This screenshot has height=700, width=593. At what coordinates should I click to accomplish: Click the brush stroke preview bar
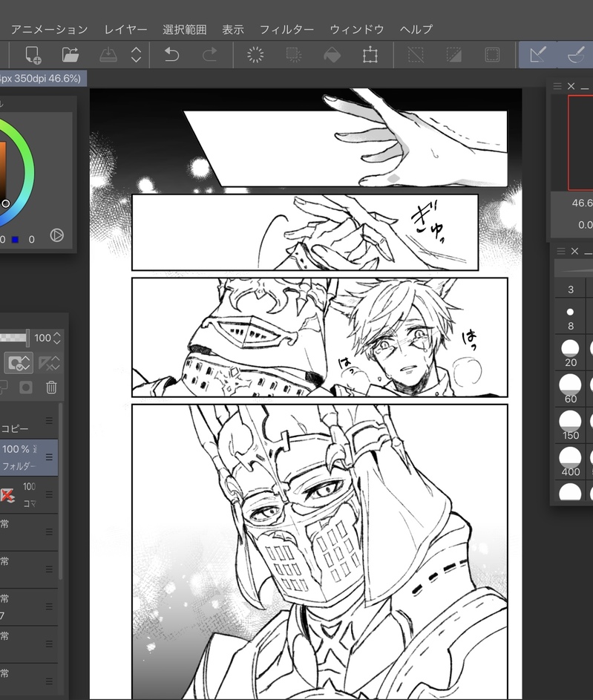574,269
